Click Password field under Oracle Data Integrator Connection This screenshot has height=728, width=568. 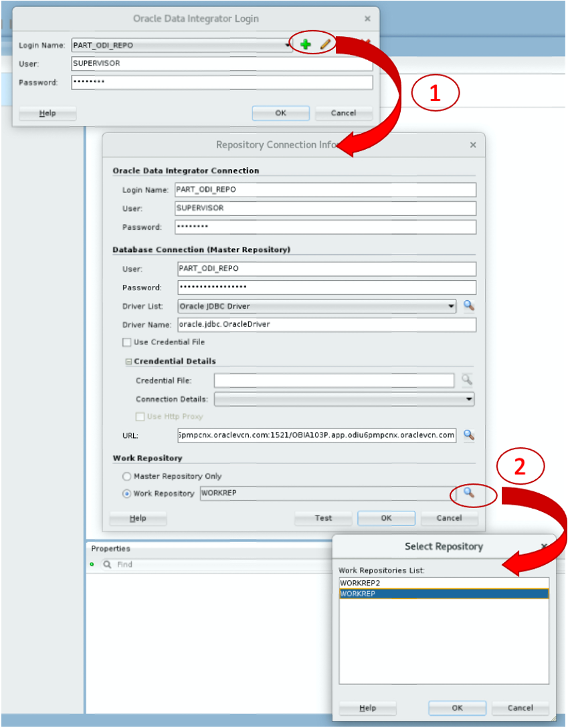point(325,227)
